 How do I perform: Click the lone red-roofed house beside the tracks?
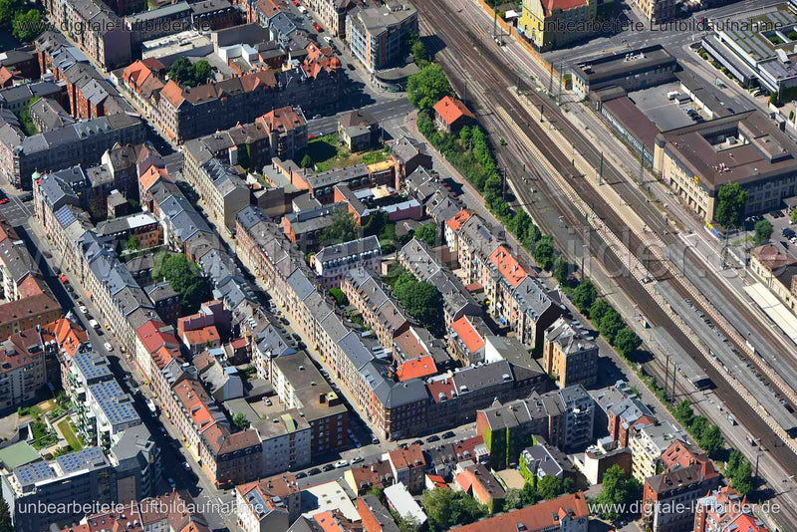(451, 113)
